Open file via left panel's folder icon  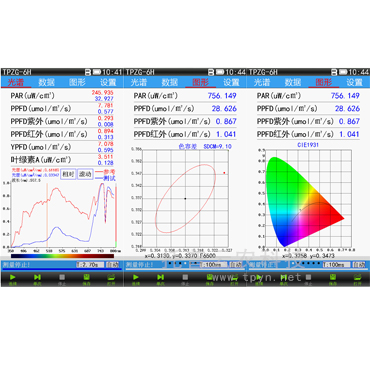point(111,278)
